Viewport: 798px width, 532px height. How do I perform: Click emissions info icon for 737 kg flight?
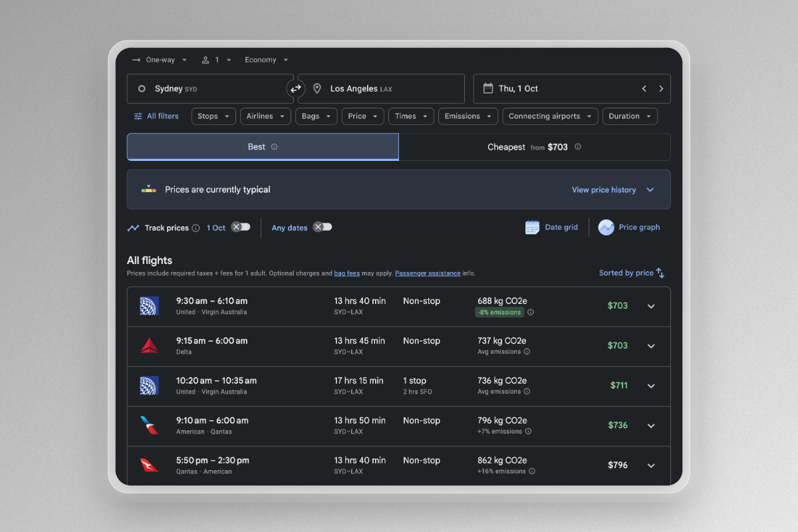tap(527, 352)
